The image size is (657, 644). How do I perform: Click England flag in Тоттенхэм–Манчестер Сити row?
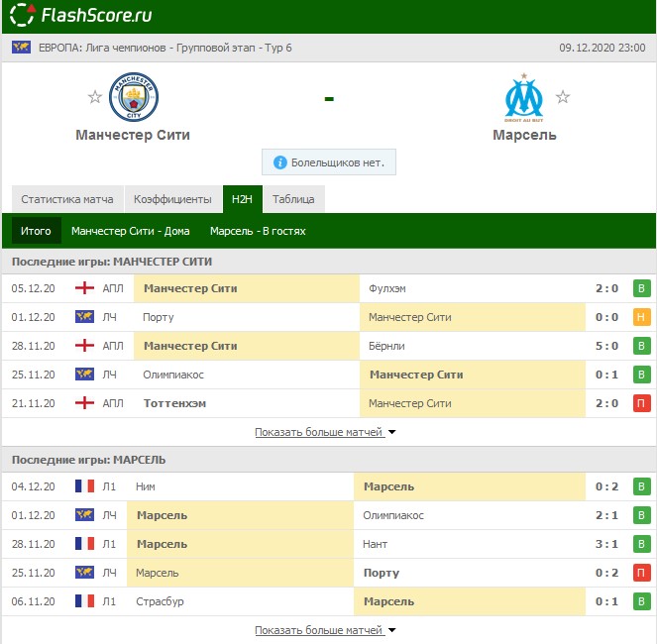coord(84,403)
